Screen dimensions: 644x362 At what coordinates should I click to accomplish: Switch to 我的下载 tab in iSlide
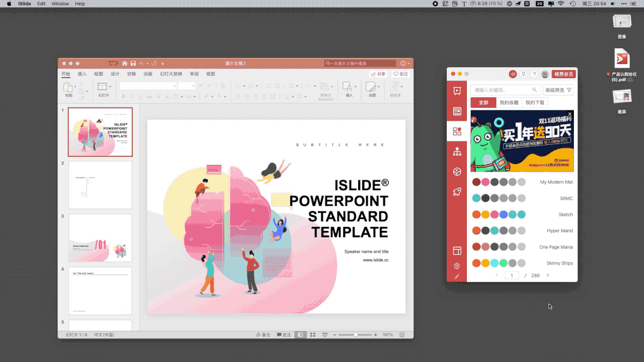click(535, 103)
